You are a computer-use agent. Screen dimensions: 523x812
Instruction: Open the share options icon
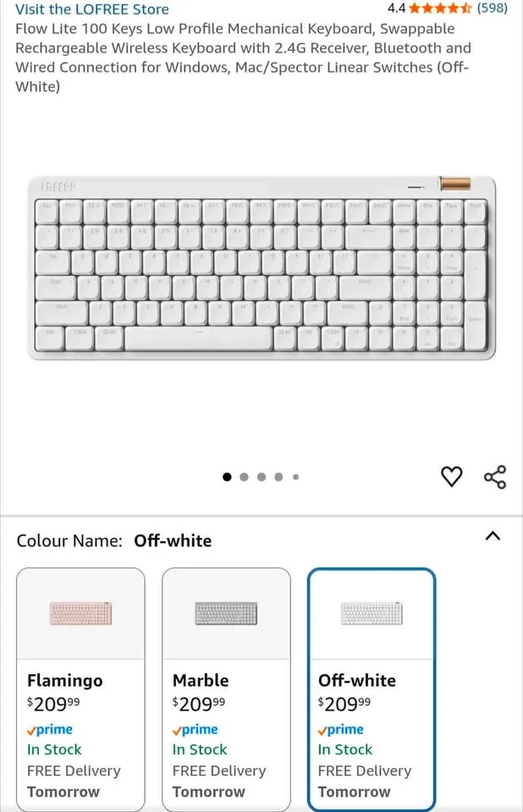tap(495, 477)
